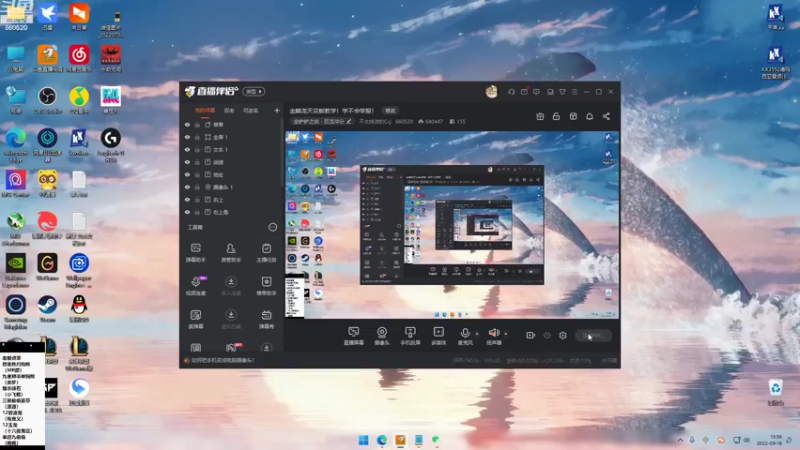Toggle visibility of the 右上 source
Viewport: 800px width, 450px height.
pyautogui.click(x=187, y=199)
